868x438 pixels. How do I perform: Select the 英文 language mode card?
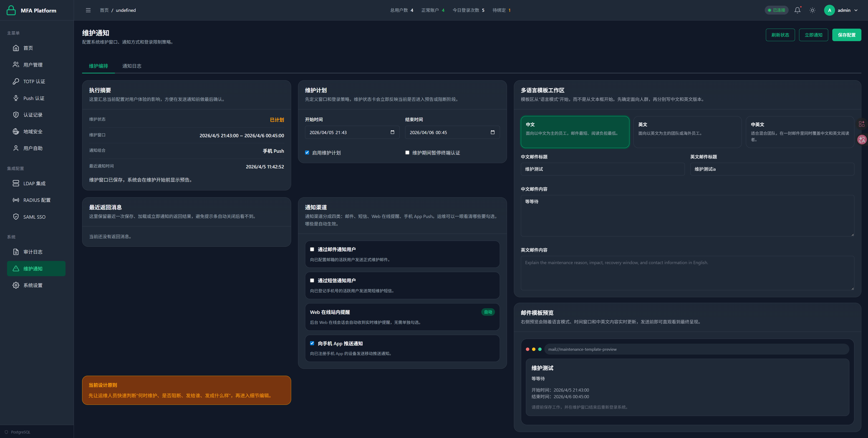(x=687, y=132)
